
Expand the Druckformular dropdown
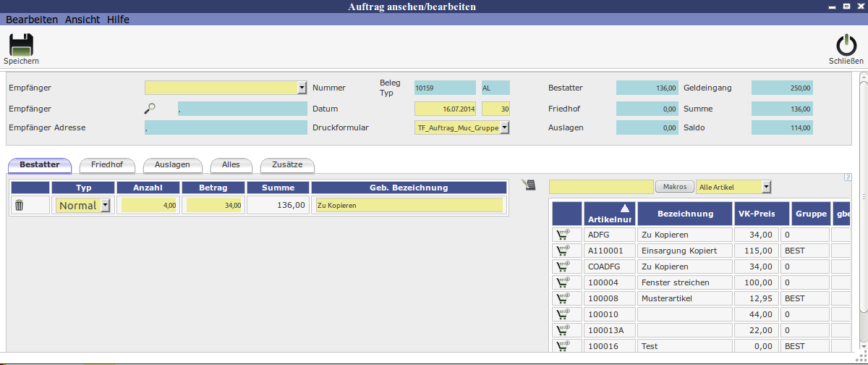(505, 127)
